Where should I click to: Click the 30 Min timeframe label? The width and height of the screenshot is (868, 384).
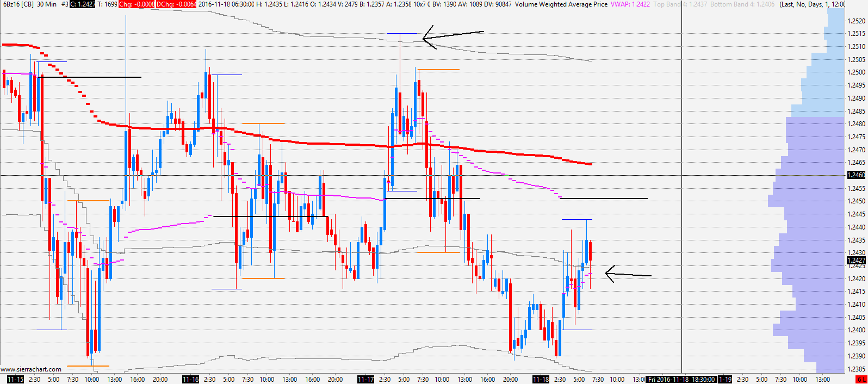(x=47, y=4)
